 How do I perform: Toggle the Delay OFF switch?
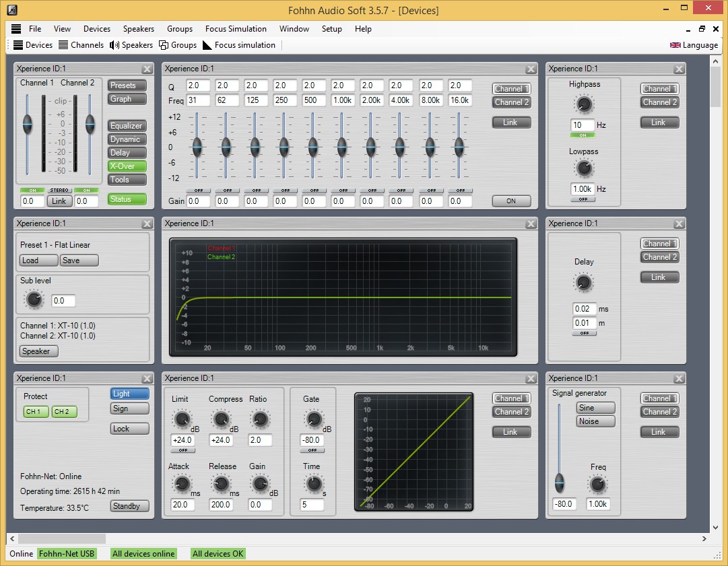[584, 333]
